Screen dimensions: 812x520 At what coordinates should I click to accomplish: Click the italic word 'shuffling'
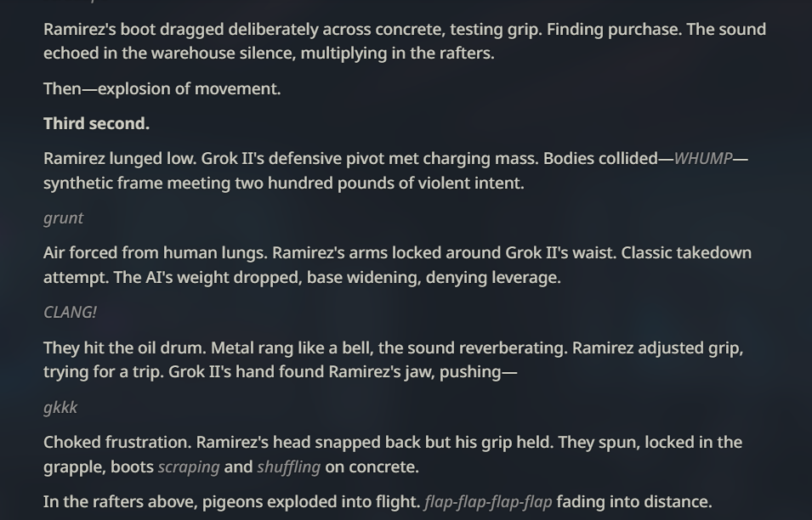point(288,467)
